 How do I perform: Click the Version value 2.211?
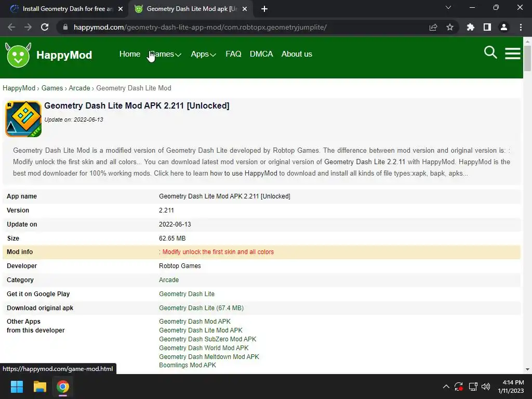coord(166,210)
